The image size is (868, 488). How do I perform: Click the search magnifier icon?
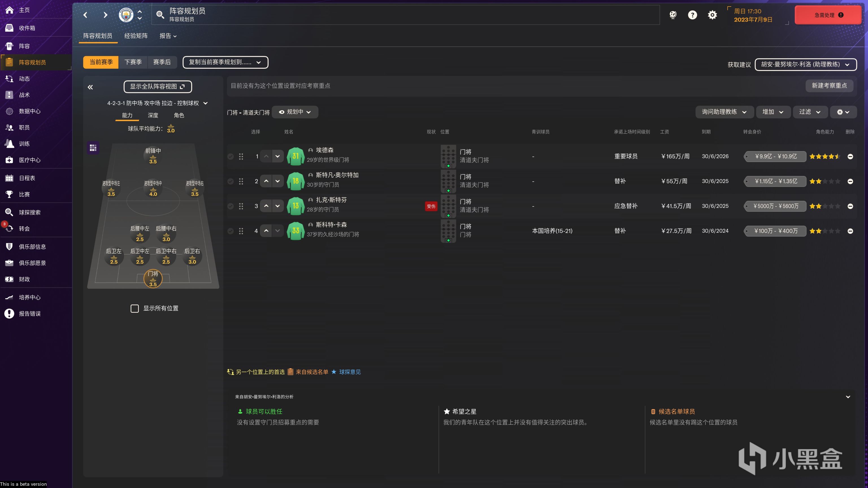tap(160, 15)
